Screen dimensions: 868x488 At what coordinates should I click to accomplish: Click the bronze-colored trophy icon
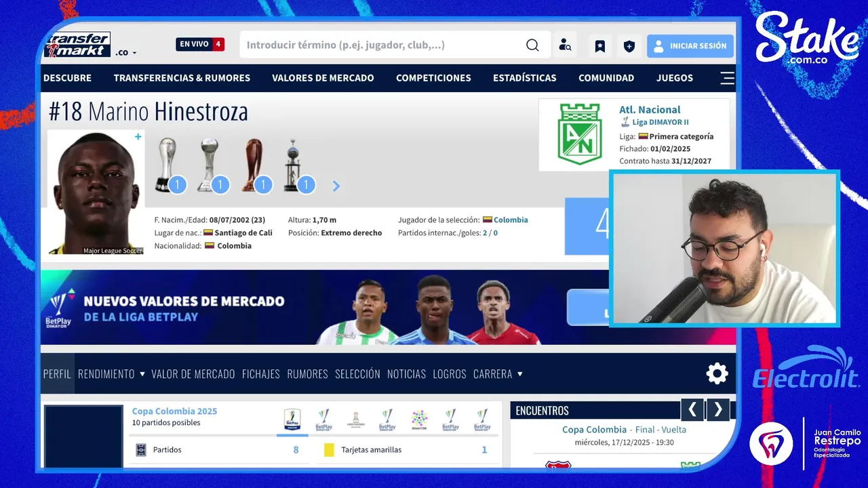tap(252, 165)
